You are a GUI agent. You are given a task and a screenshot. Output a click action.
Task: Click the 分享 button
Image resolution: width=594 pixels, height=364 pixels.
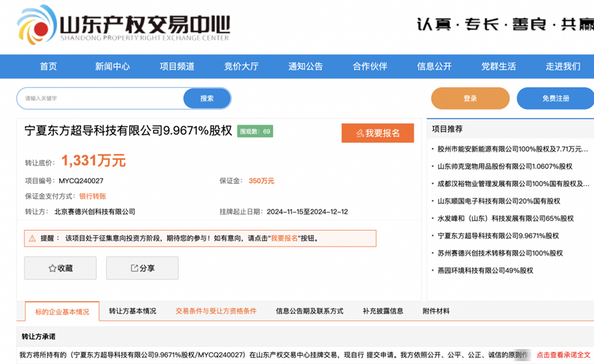[x=142, y=269]
